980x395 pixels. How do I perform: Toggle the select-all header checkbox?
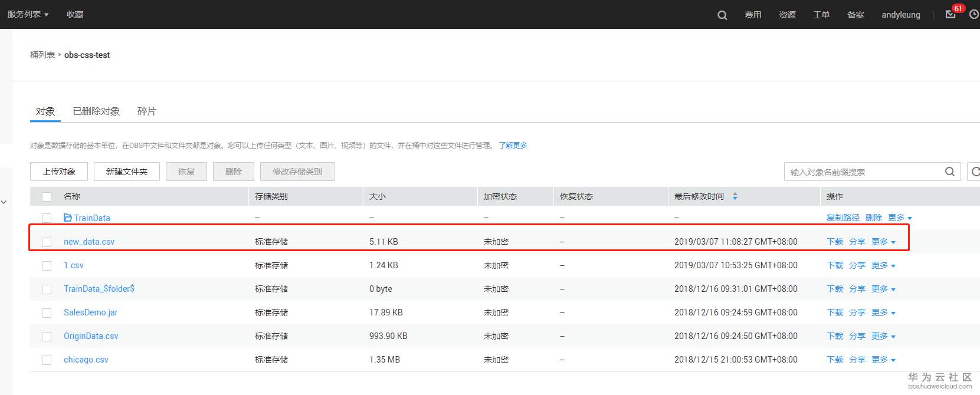point(47,197)
